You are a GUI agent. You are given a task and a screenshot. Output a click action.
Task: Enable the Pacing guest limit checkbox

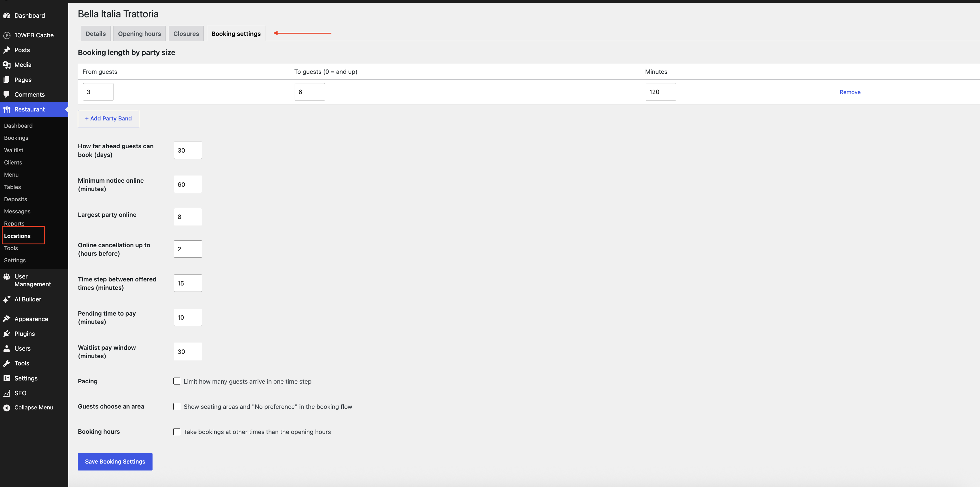tap(177, 381)
